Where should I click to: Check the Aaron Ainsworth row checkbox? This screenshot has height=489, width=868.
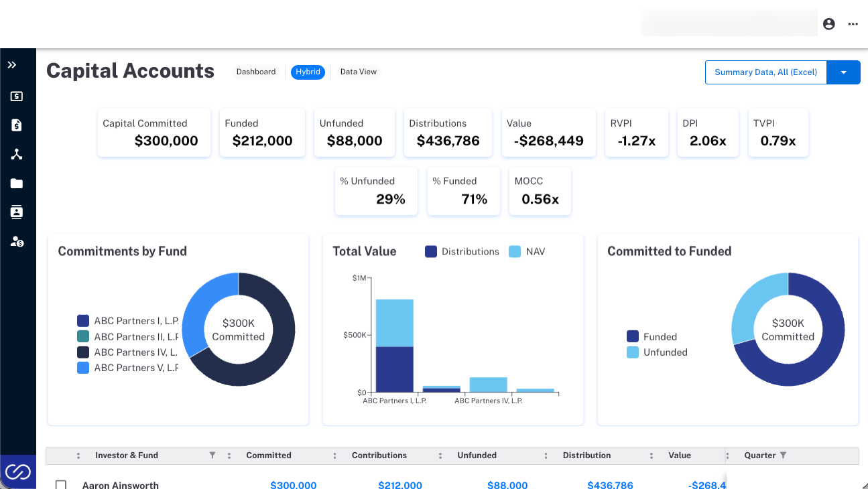pos(61,484)
